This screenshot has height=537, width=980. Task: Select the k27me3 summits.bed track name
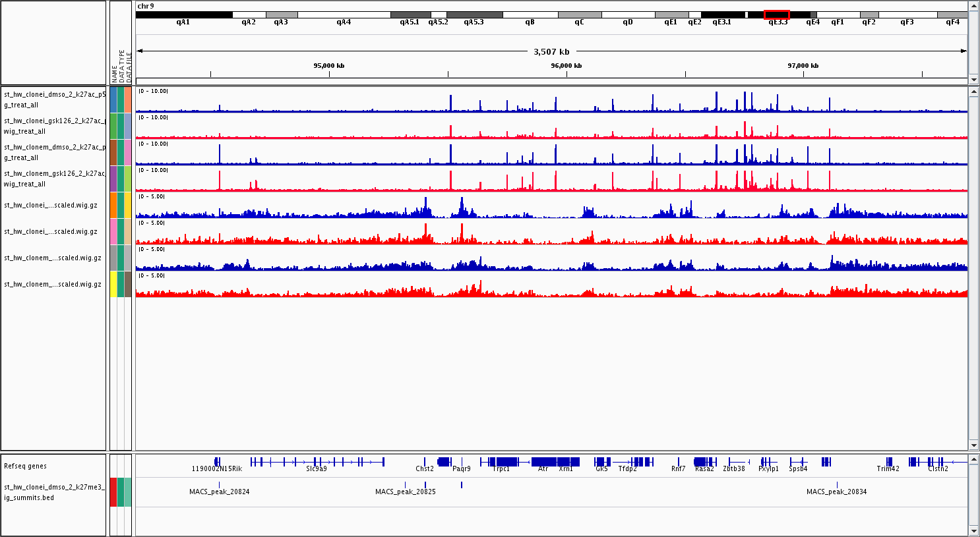pyautogui.click(x=54, y=492)
